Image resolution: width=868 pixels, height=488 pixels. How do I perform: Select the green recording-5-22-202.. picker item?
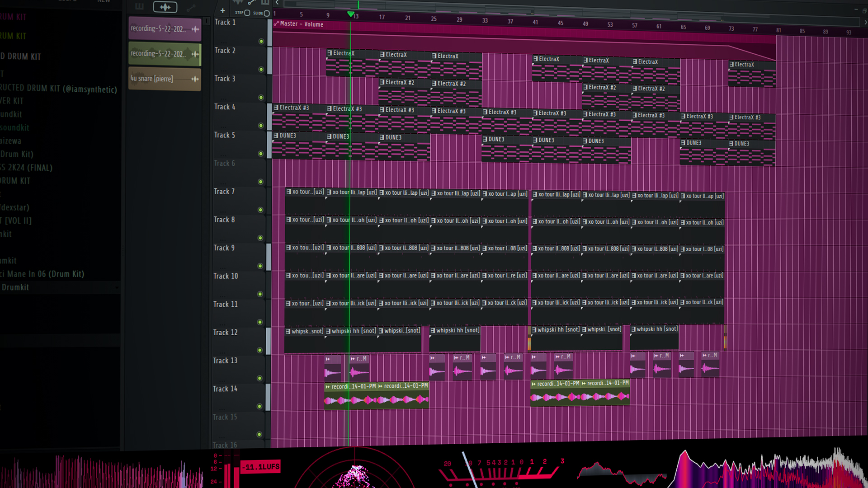pos(165,54)
